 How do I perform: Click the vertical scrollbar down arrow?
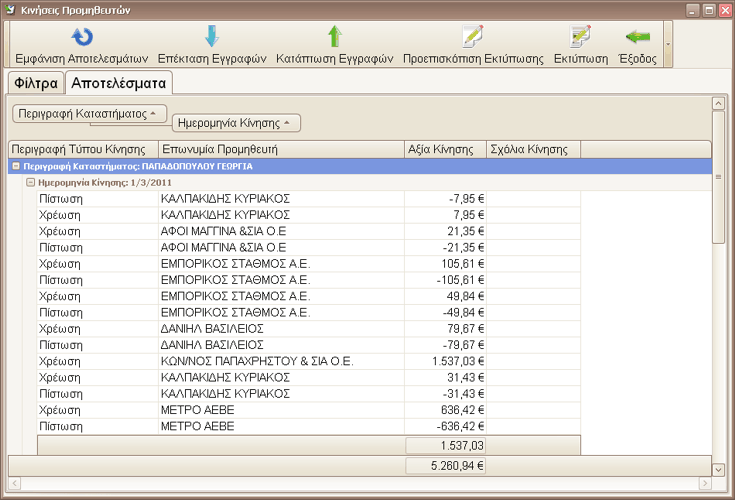[x=718, y=469]
